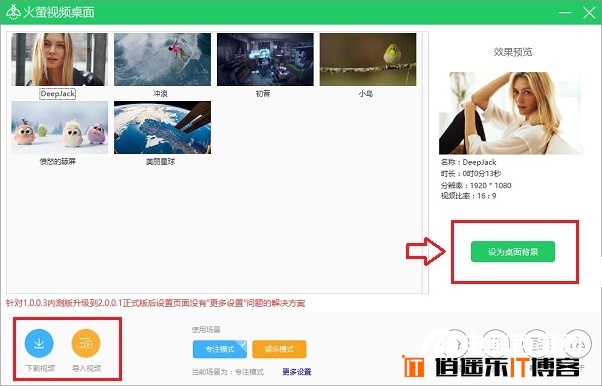Click the firefly logo in title bar
The image size is (602, 386).
click(x=14, y=12)
